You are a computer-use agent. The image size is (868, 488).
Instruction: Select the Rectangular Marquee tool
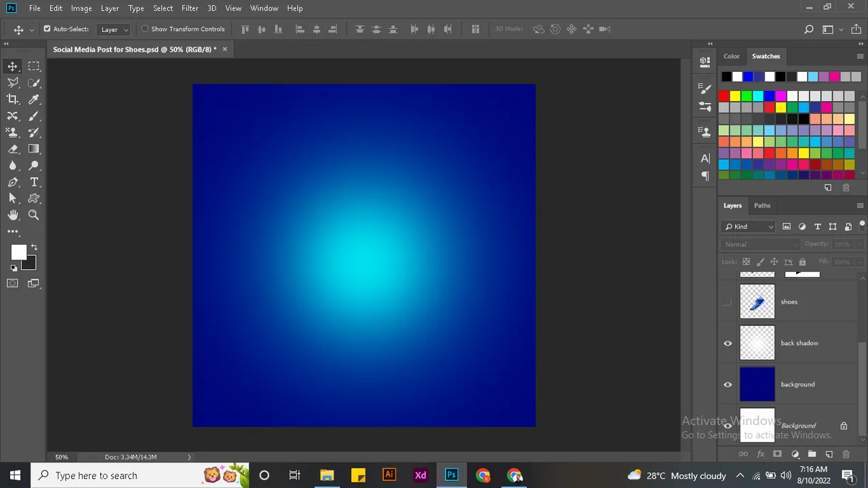coord(34,66)
